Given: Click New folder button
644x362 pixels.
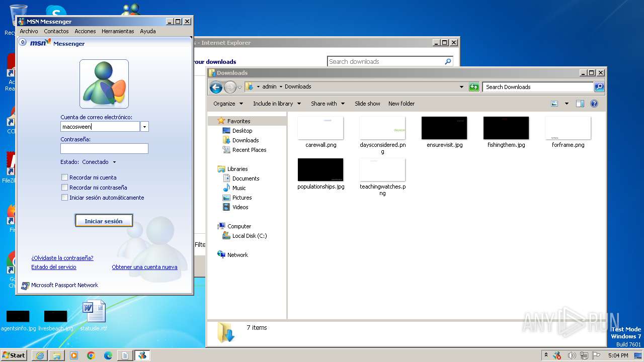Looking at the screenshot, I should tap(401, 104).
